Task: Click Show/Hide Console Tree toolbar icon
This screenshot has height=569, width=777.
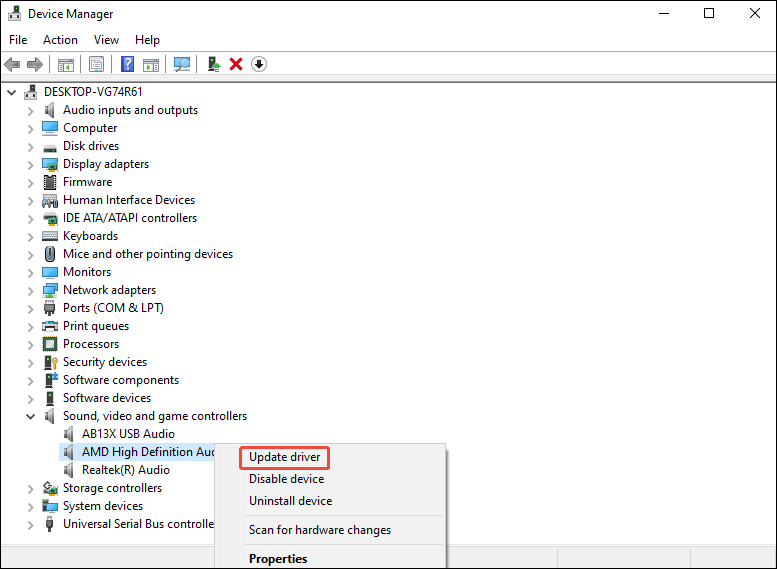Action: [x=65, y=64]
